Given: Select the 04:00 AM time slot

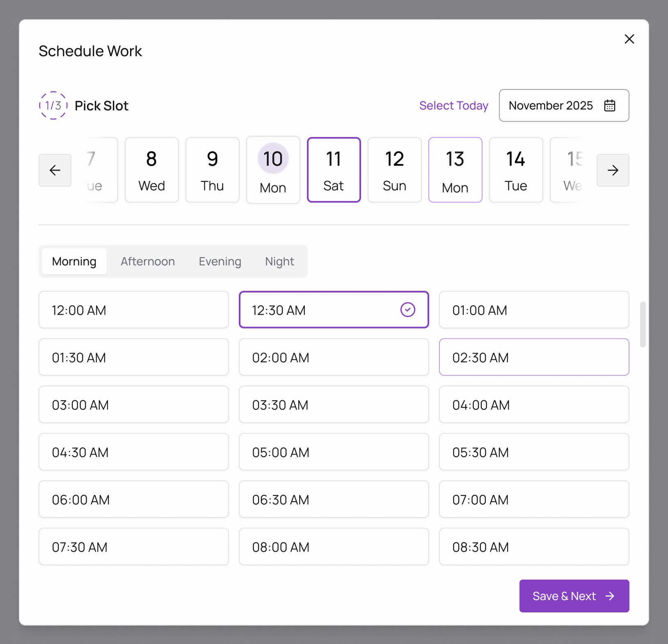Looking at the screenshot, I should (534, 404).
